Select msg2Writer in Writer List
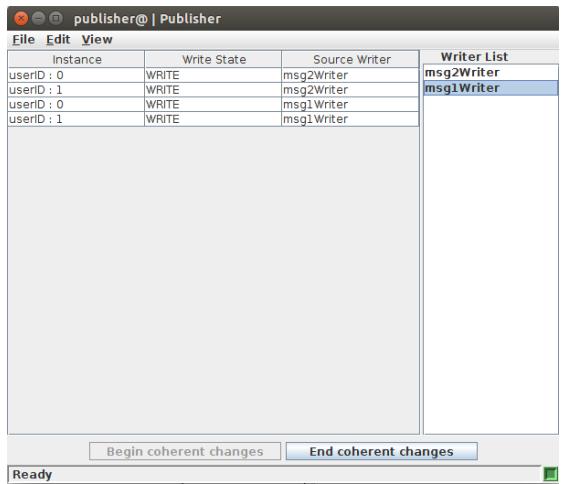The height and width of the screenshot is (484, 562). pos(490,73)
